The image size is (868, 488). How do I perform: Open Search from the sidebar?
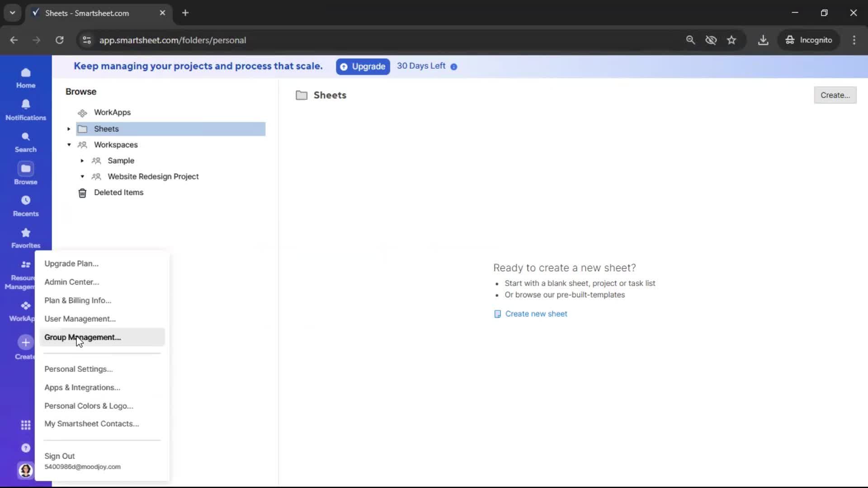pyautogui.click(x=25, y=141)
